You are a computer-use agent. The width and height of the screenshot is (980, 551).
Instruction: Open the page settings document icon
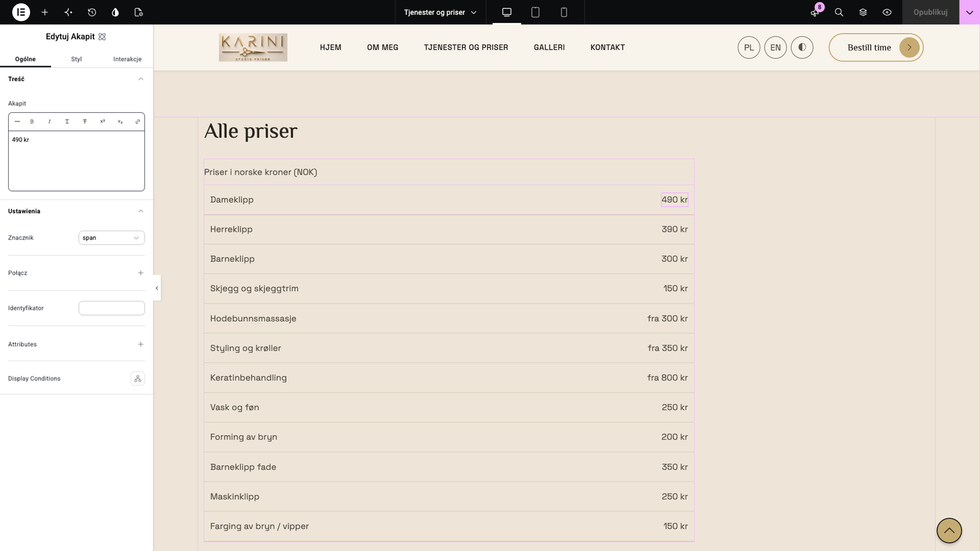coord(139,12)
